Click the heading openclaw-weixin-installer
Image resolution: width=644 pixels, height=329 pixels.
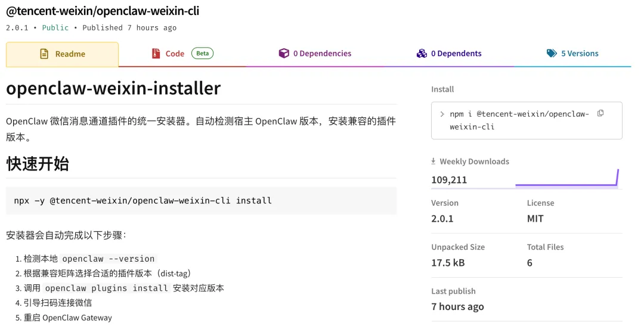[x=113, y=88]
